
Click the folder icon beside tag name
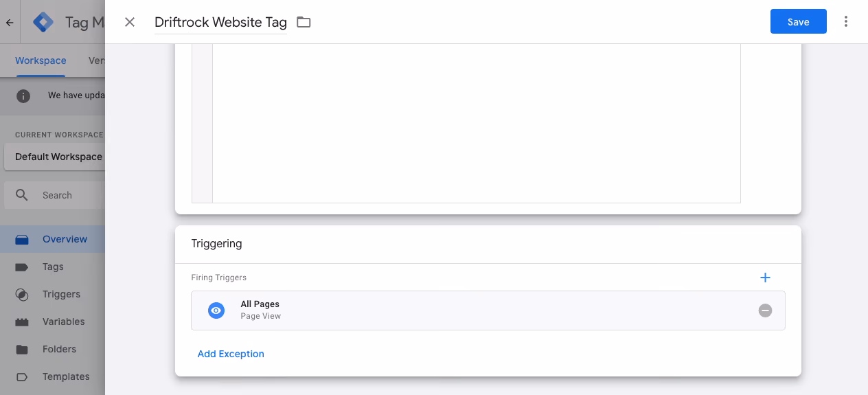click(304, 22)
